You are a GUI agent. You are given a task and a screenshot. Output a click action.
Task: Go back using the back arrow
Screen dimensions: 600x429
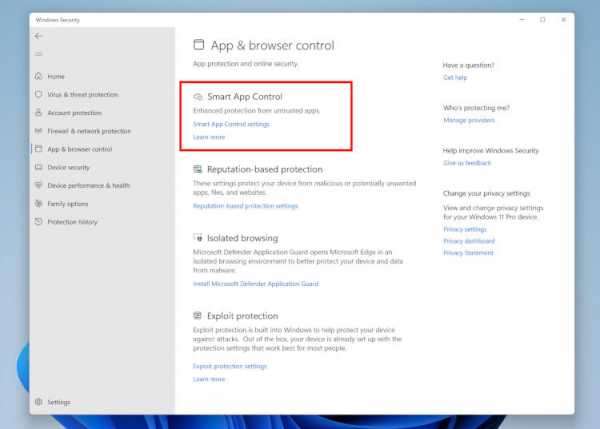[x=38, y=36]
